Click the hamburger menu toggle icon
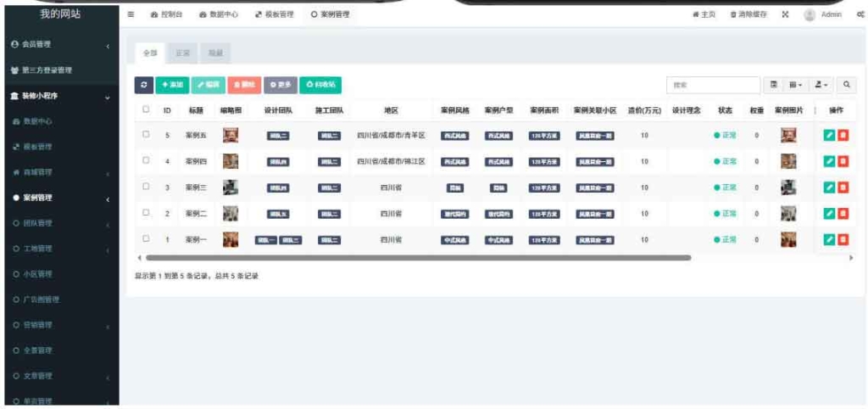The height and width of the screenshot is (409, 868). coord(131,15)
